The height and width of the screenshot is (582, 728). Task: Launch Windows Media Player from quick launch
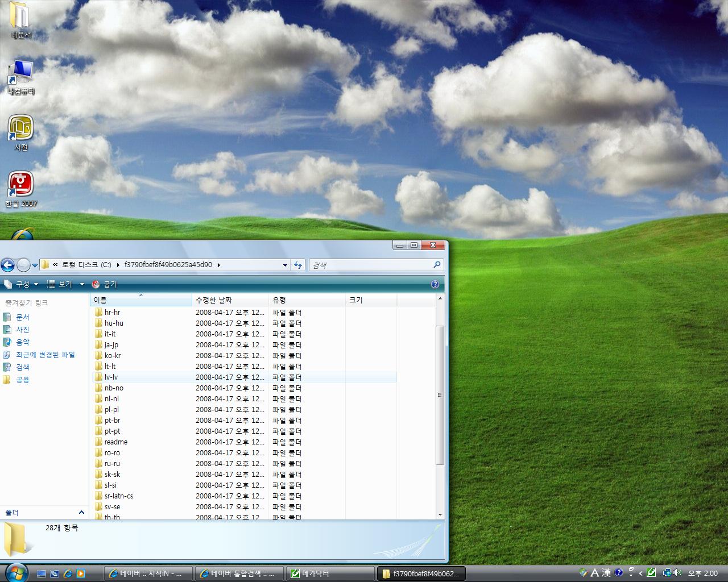pyautogui.click(x=81, y=574)
